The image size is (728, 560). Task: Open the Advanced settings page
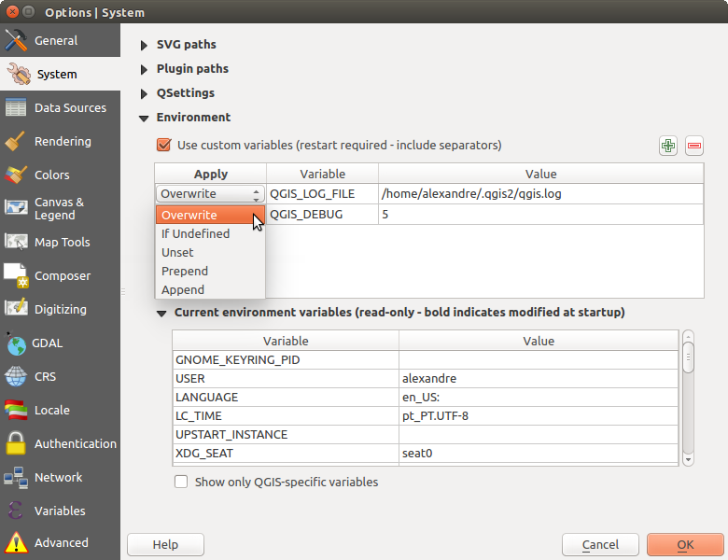tap(61, 542)
